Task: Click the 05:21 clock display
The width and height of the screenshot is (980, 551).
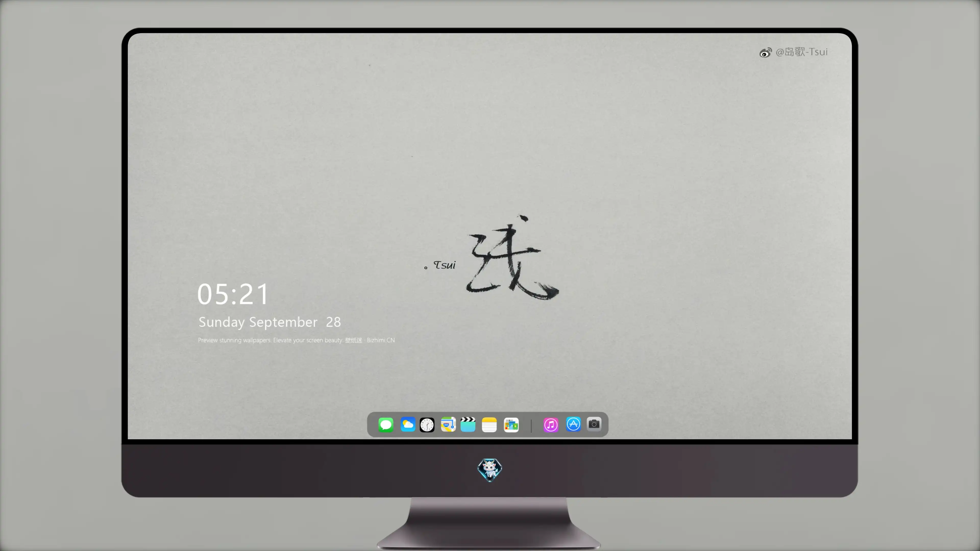Action: click(x=233, y=294)
